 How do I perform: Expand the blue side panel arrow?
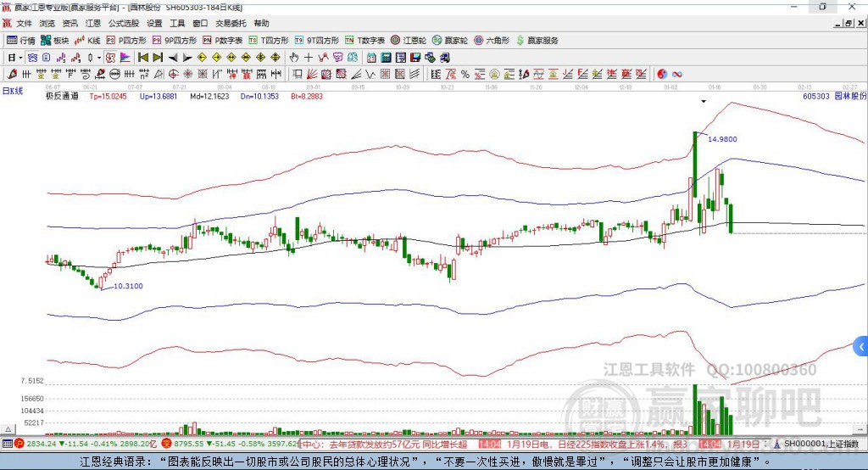(861, 347)
